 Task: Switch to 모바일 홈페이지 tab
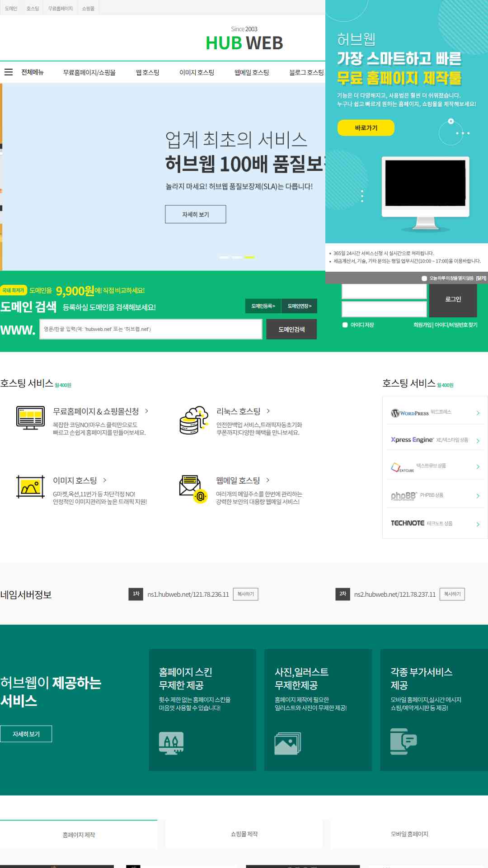coord(409,834)
